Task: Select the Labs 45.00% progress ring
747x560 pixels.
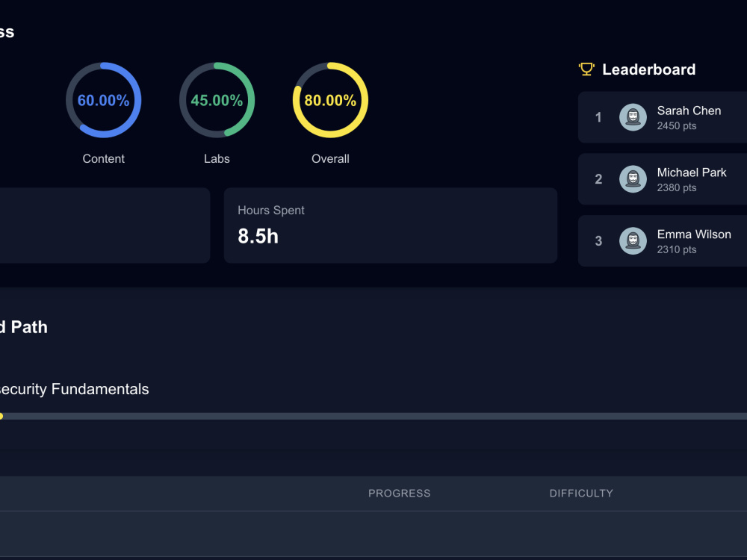Action: (217, 100)
